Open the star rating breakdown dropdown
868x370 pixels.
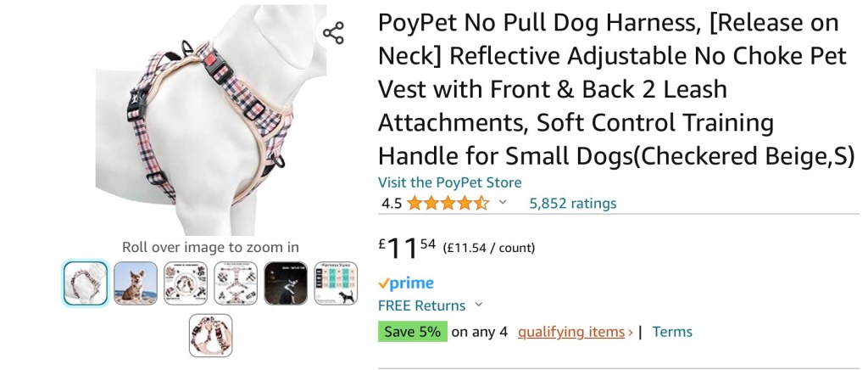[x=503, y=202]
